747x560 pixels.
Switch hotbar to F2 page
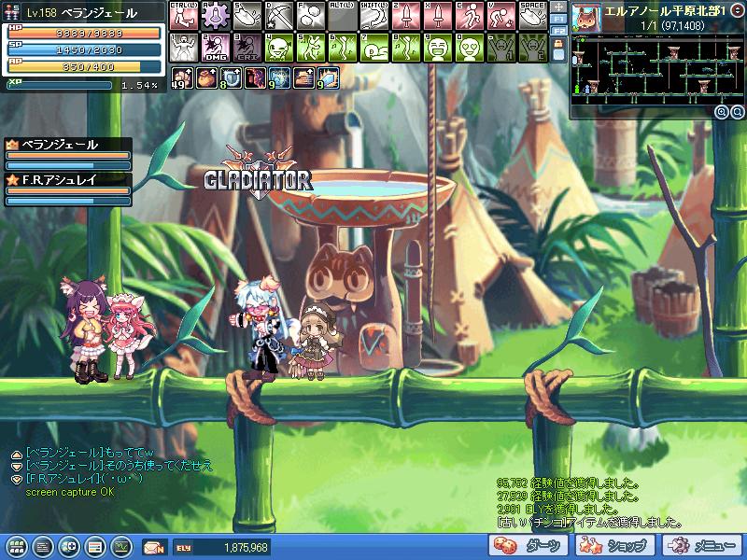(x=558, y=32)
